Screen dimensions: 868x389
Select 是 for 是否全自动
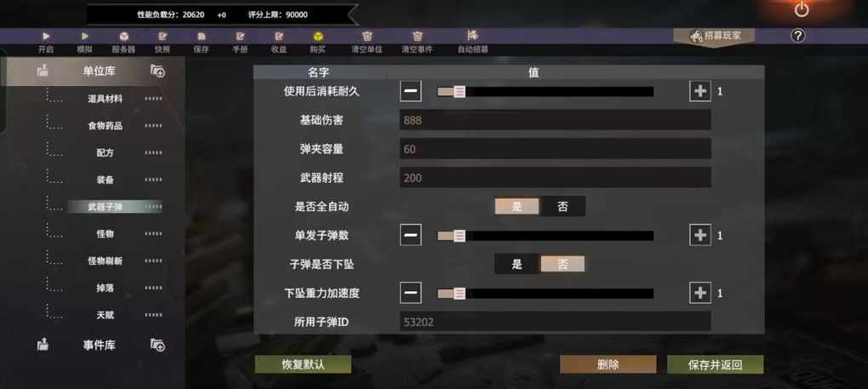pos(517,206)
